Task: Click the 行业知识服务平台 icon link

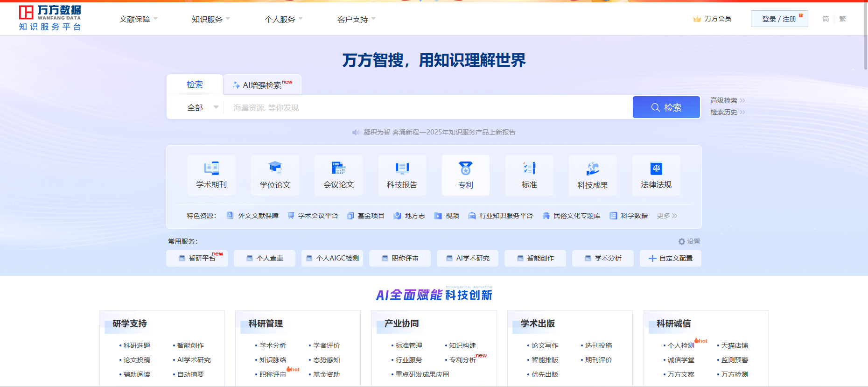Action: (x=472, y=216)
